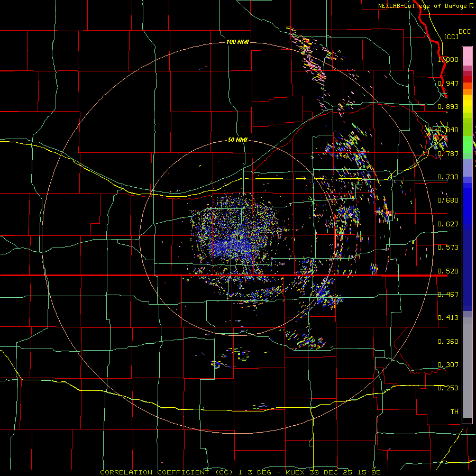Viewport: 476px width, 476px height.
Task: Click the KUEX station identifier
Action: click(x=296, y=472)
